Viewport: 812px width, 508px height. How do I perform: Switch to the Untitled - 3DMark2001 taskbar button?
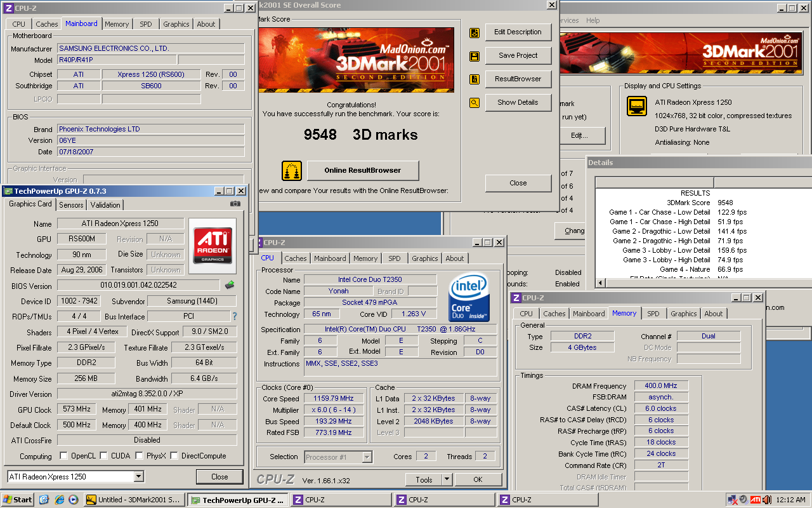(x=135, y=500)
